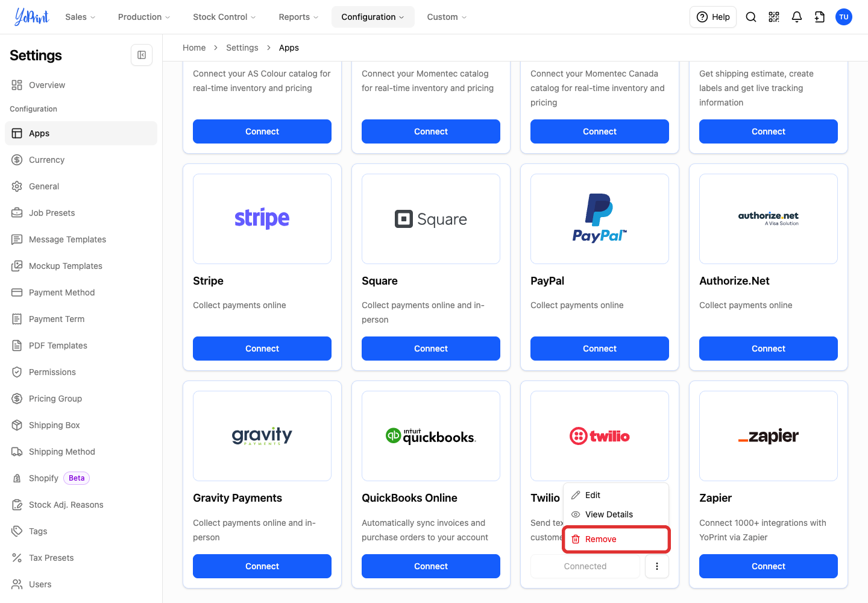Connect the Momentec catalog
868x603 pixels.
tap(431, 131)
